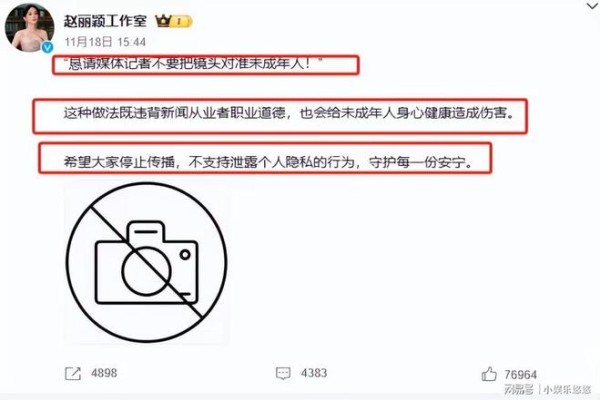Click the comment count 4383

click(x=314, y=373)
